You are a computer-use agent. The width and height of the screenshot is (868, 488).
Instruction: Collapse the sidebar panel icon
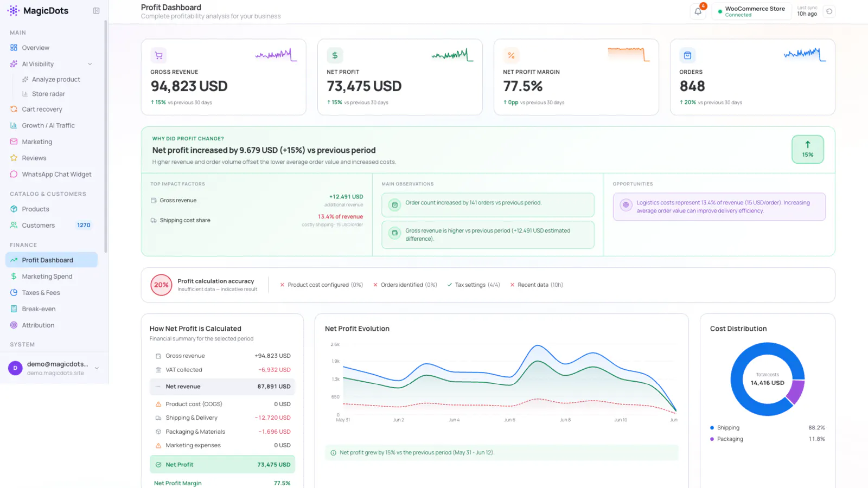point(96,11)
